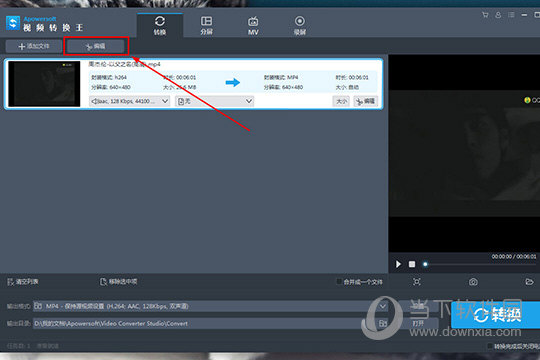Click the 添加文件 add file button

coord(34,46)
